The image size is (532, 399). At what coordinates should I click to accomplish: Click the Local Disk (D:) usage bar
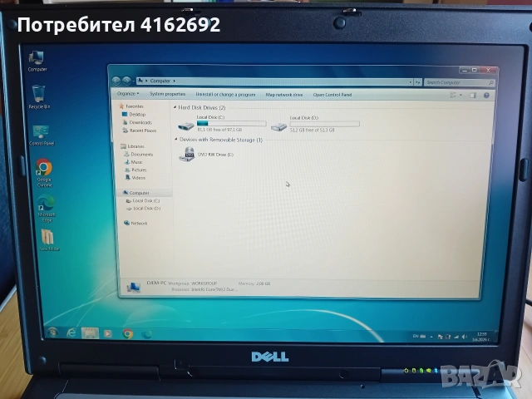tap(325, 124)
